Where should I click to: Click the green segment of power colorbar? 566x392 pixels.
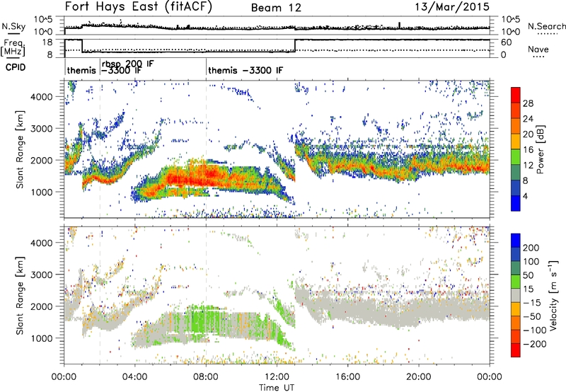coord(516,156)
